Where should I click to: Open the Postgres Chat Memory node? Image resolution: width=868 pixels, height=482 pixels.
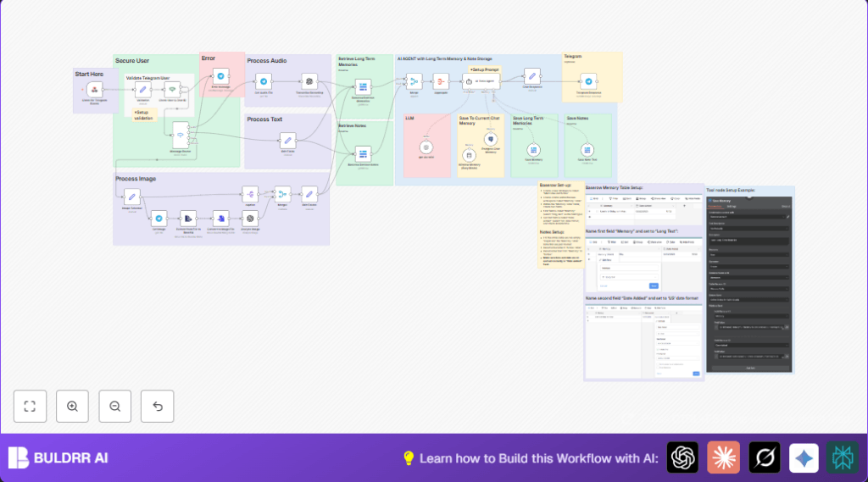pos(491,140)
